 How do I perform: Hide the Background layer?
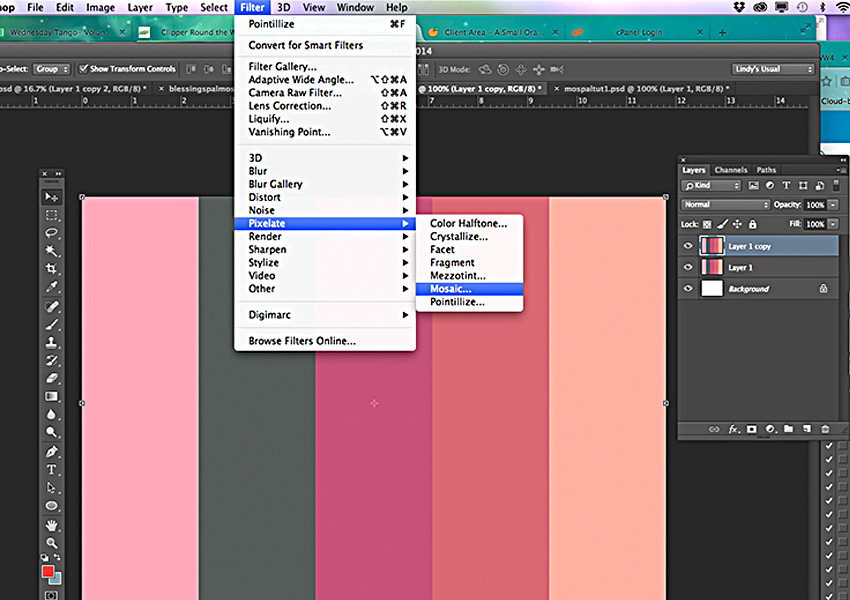(x=687, y=288)
